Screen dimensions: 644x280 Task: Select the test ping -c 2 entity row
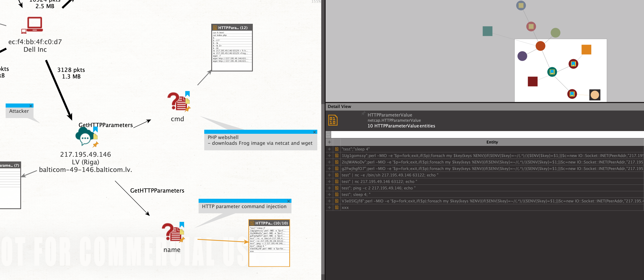379,188
